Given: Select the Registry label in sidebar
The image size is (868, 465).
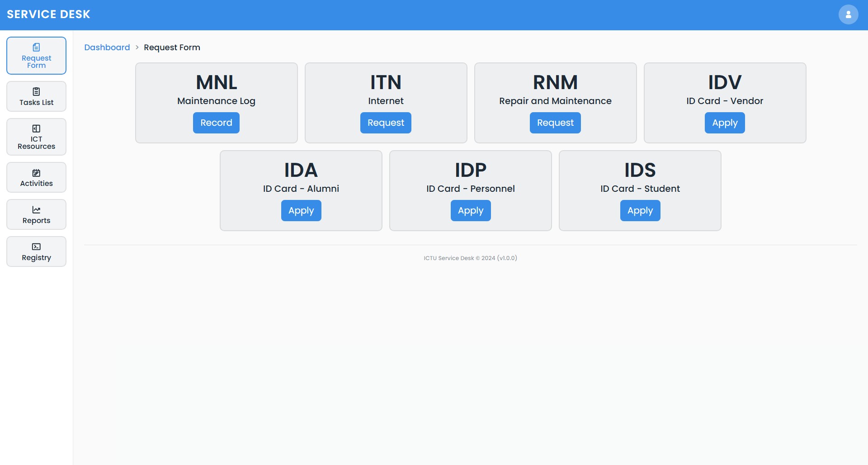Looking at the screenshot, I should (x=36, y=258).
